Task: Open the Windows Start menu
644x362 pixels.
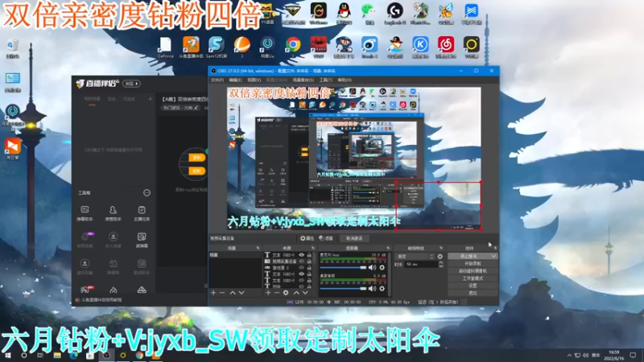Action: click(7, 356)
